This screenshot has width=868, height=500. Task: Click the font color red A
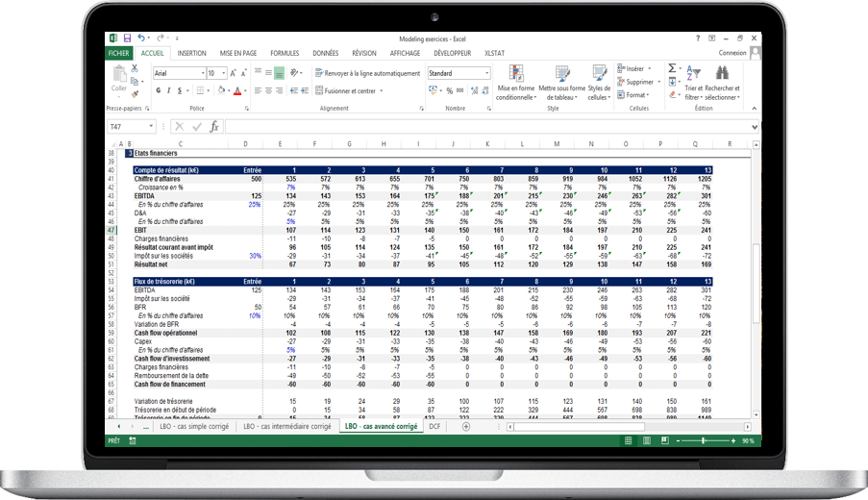click(x=236, y=90)
